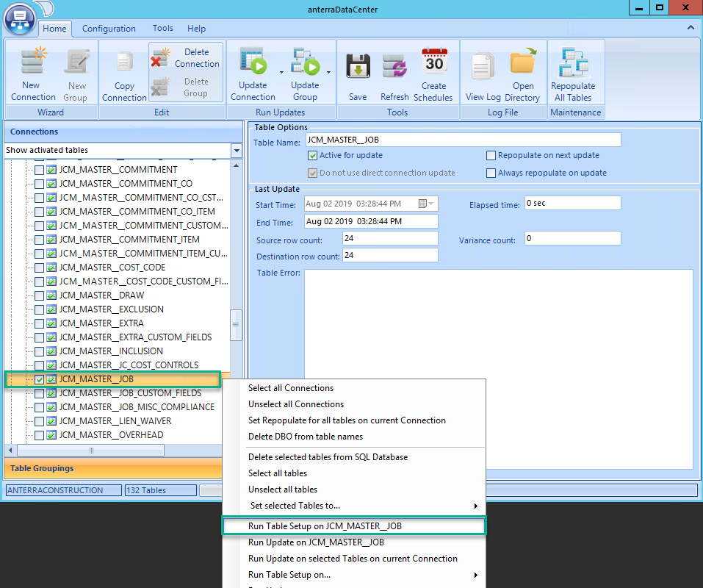Choose Run Update on JCM_MASTER__JOB
Screen dimensions: 703x588
pos(354,542)
